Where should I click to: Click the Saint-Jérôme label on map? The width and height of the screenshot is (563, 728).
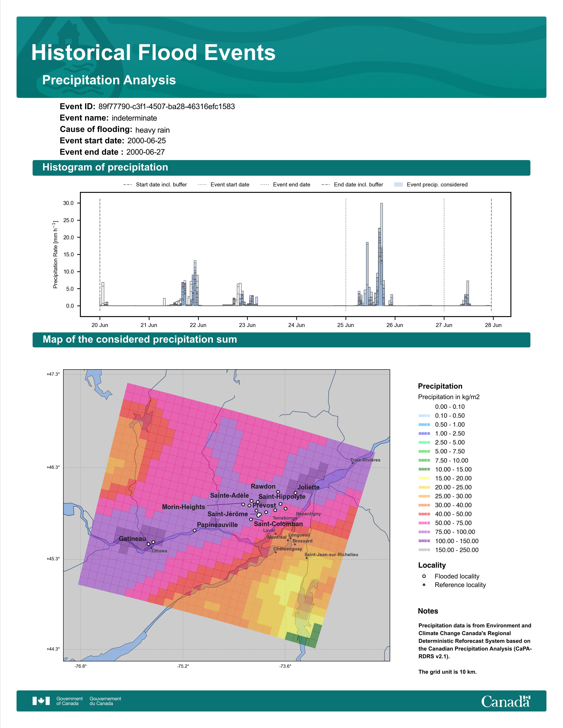pyautogui.click(x=228, y=514)
